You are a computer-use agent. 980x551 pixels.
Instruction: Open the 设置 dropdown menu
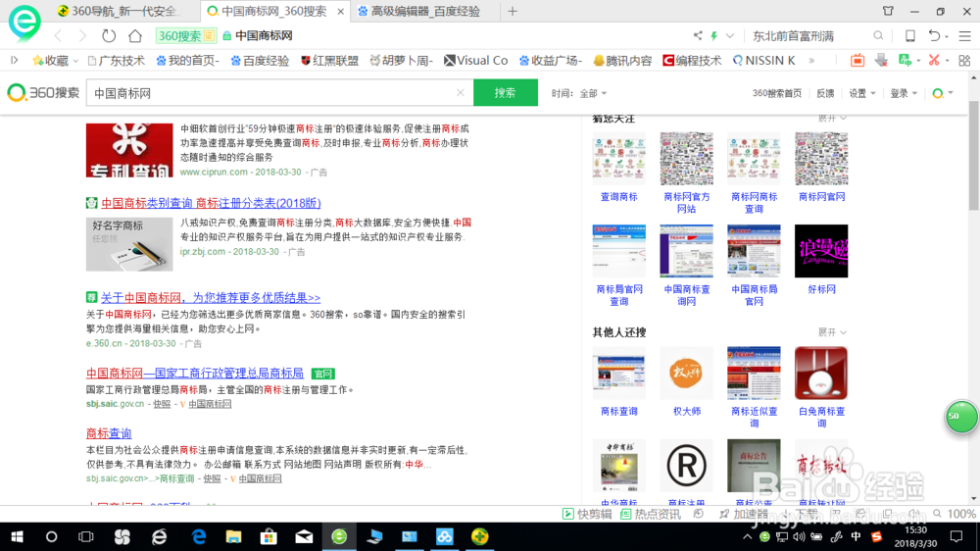(861, 93)
